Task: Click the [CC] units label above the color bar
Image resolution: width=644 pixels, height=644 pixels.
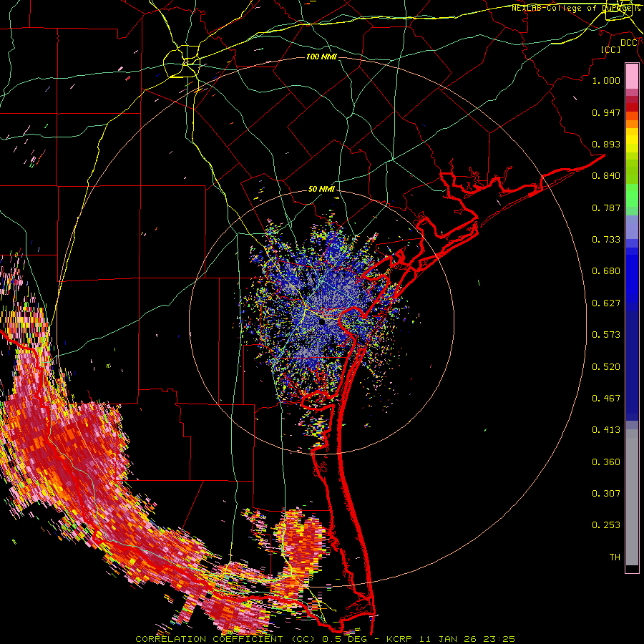Action: pyautogui.click(x=611, y=49)
